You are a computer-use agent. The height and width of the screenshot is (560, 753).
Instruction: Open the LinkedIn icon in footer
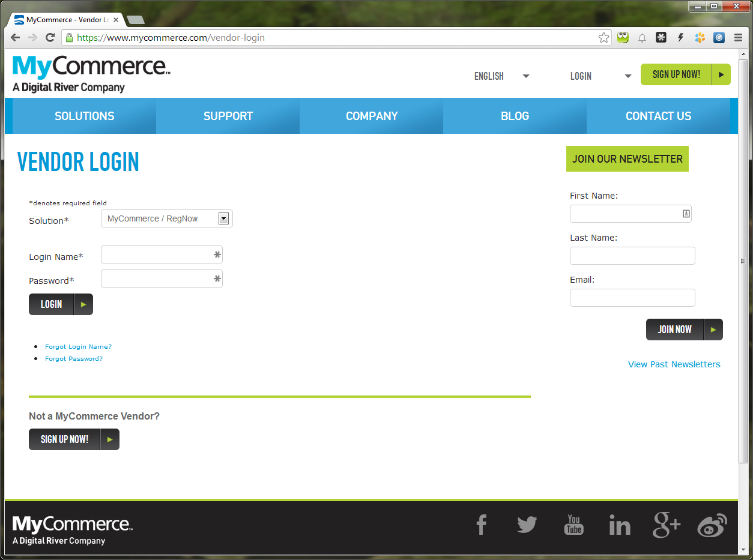[620, 525]
